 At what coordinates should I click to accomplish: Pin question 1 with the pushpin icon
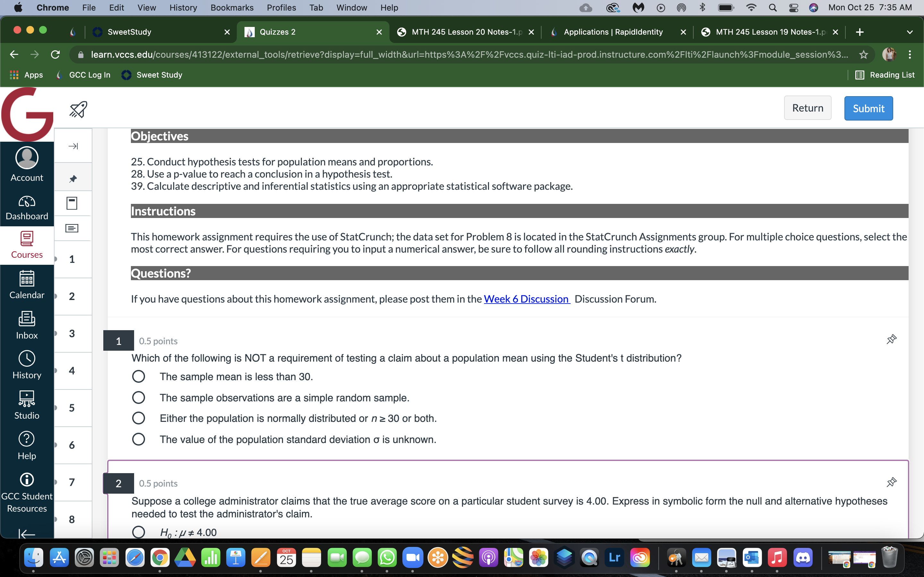[891, 339]
